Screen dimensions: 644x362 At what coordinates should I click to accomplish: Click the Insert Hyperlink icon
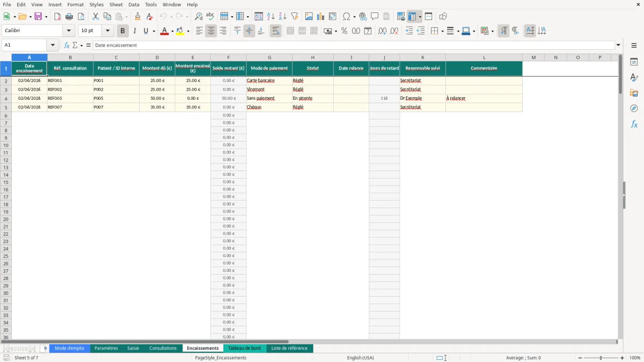click(363, 17)
